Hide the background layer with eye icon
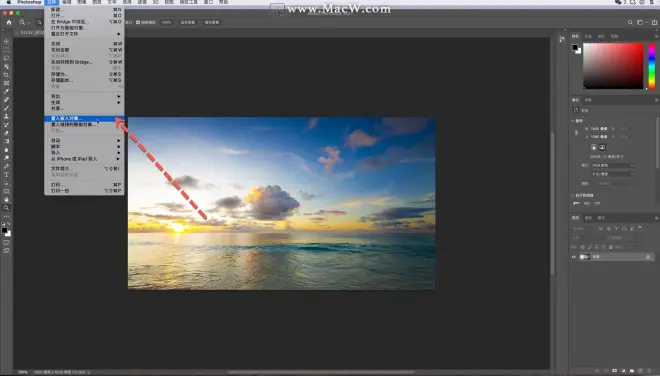Image resolution: width=660 pixels, height=376 pixels. 574,257
